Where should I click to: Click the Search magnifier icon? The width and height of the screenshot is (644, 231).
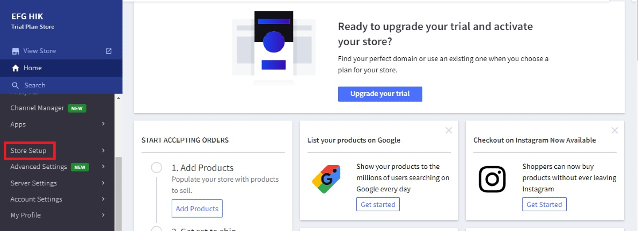coord(16,85)
